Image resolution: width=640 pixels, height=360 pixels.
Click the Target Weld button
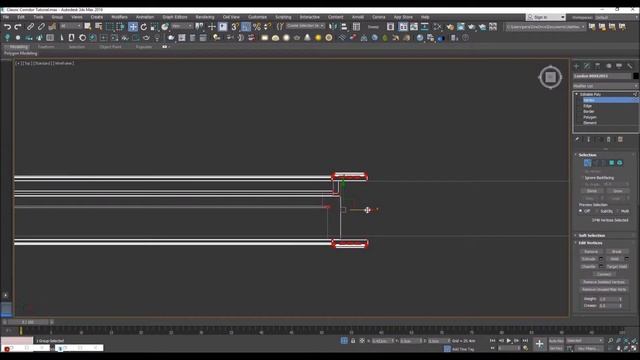pos(616,267)
